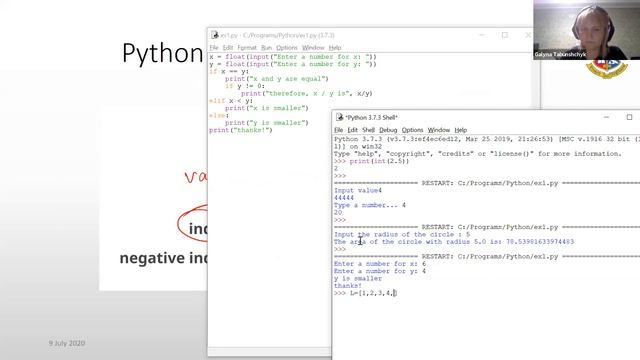Viewport: 640px width, 360px height.
Task: Click '44444' output in shell
Action: click(344, 198)
